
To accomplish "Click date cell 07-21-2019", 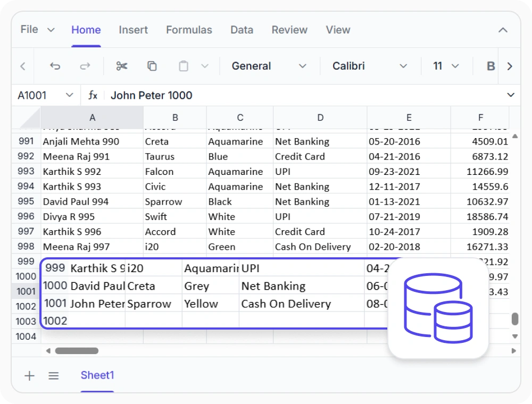I will click(x=409, y=216).
